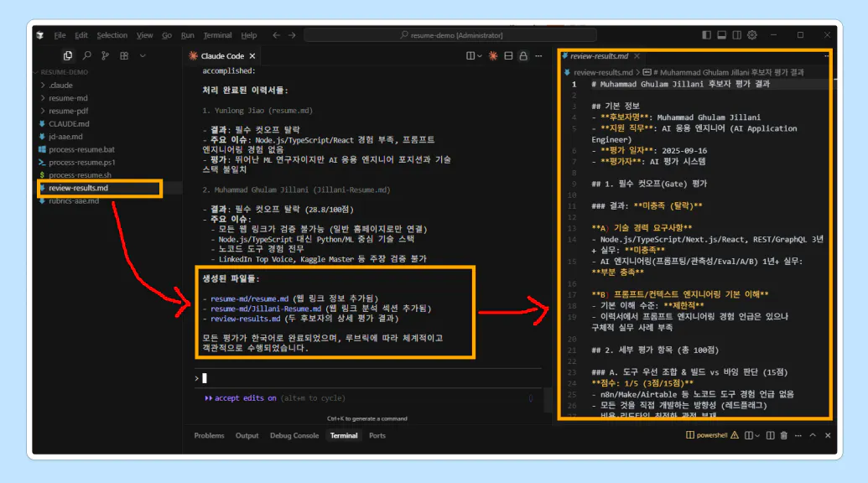Open the customize layout gear icon
Image resolution: width=868 pixels, height=483 pixels.
coord(751,35)
